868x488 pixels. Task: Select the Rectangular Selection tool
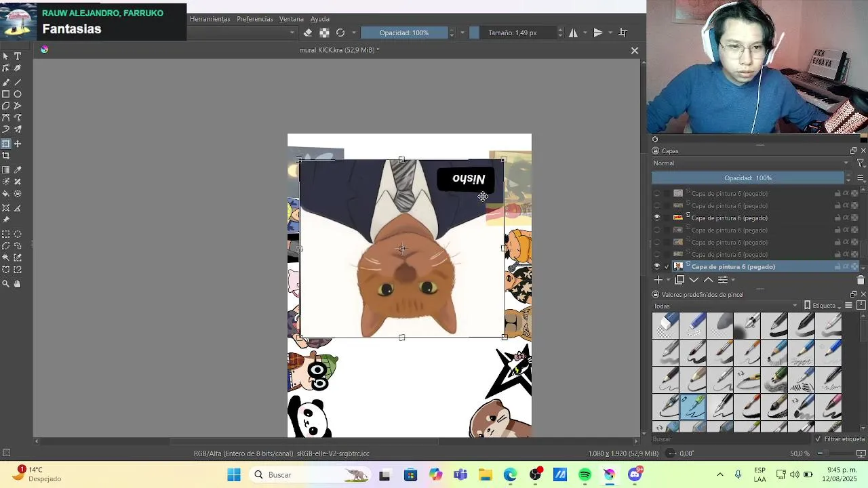point(6,234)
